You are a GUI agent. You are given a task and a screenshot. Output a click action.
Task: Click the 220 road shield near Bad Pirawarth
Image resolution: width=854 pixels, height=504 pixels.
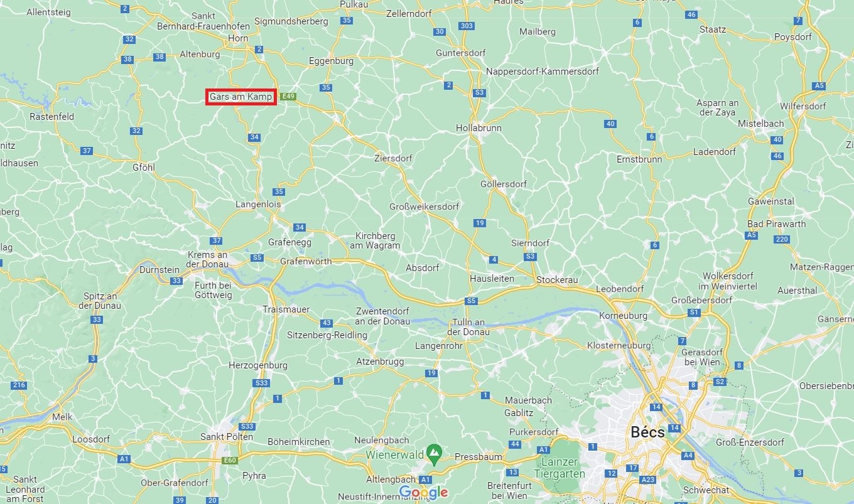click(x=782, y=239)
